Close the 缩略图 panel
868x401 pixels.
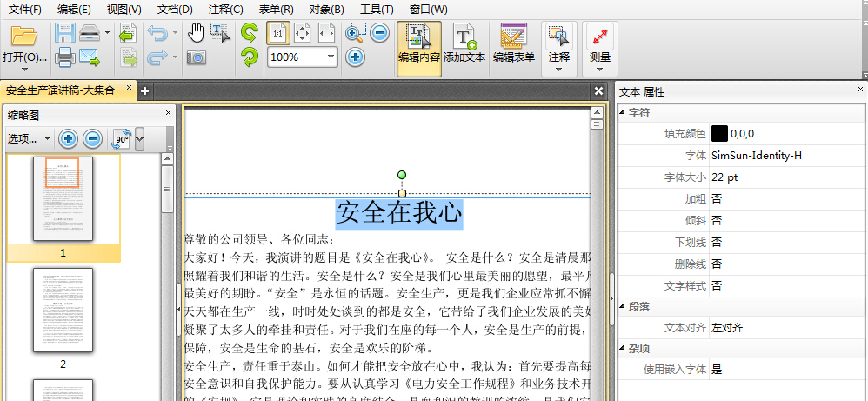tap(168, 113)
